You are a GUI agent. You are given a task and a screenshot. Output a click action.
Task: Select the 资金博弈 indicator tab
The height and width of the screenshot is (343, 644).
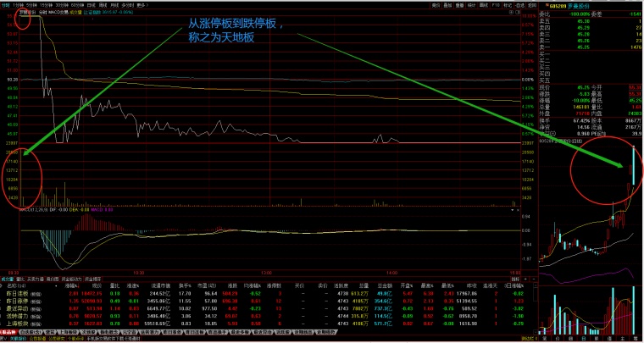[93, 279]
